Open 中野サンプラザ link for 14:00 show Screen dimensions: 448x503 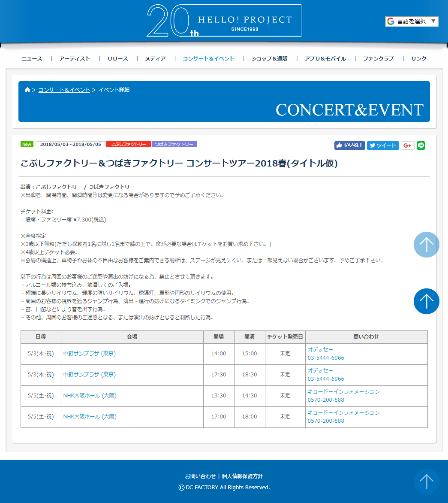click(90, 354)
